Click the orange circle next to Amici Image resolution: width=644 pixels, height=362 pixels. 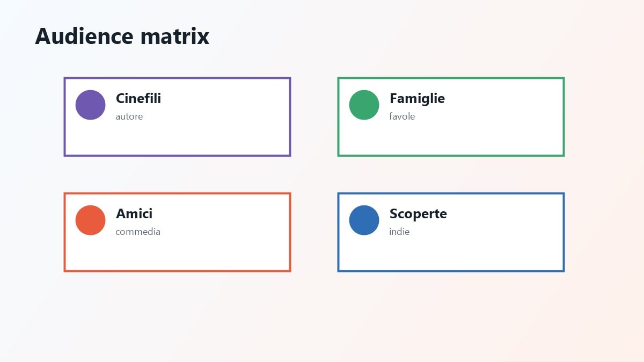(x=90, y=220)
